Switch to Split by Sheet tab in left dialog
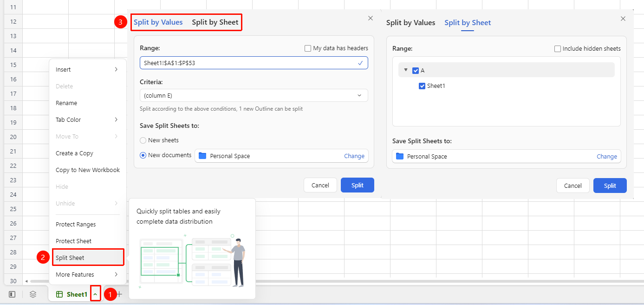644x305 pixels. pos(215,22)
